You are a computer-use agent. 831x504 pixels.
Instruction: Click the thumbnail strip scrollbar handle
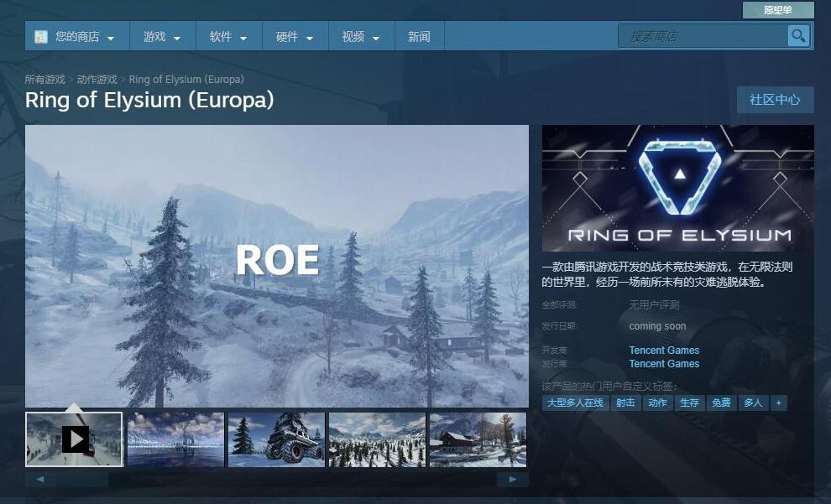(x=82, y=480)
